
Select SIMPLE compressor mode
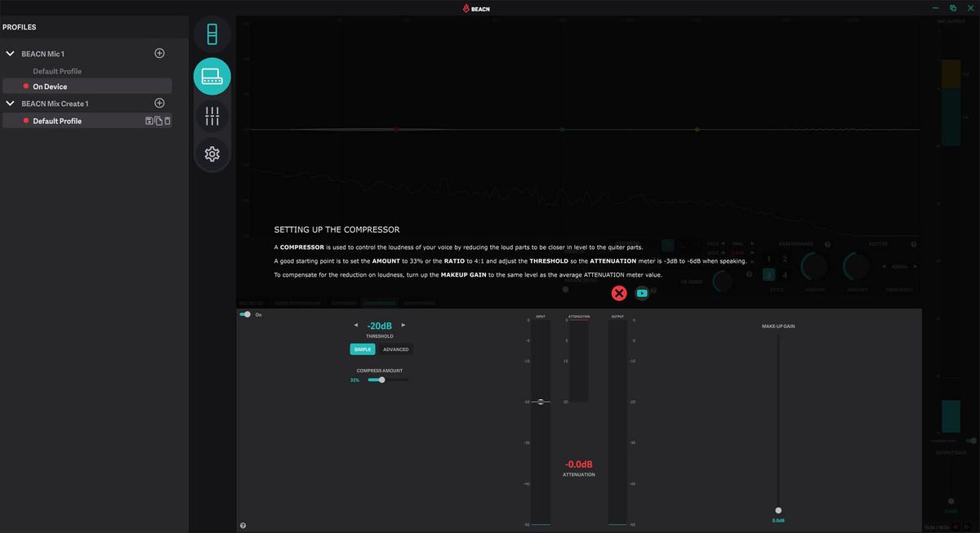coord(363,349)
